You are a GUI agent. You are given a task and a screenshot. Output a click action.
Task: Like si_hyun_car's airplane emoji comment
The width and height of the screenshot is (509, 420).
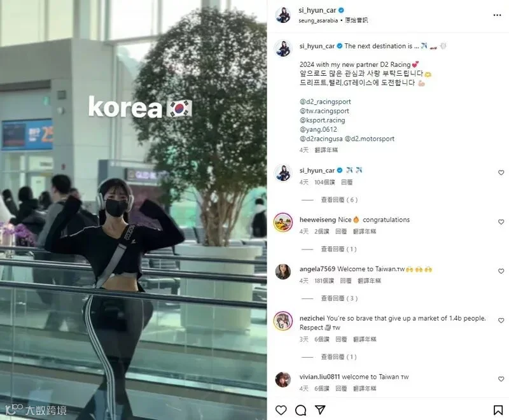[501, 172]
